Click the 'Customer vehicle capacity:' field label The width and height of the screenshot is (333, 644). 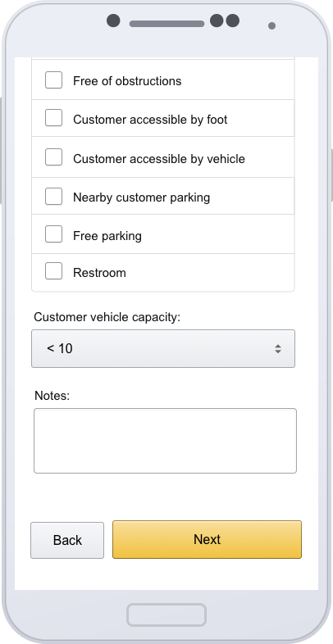(x=107, y=317)
